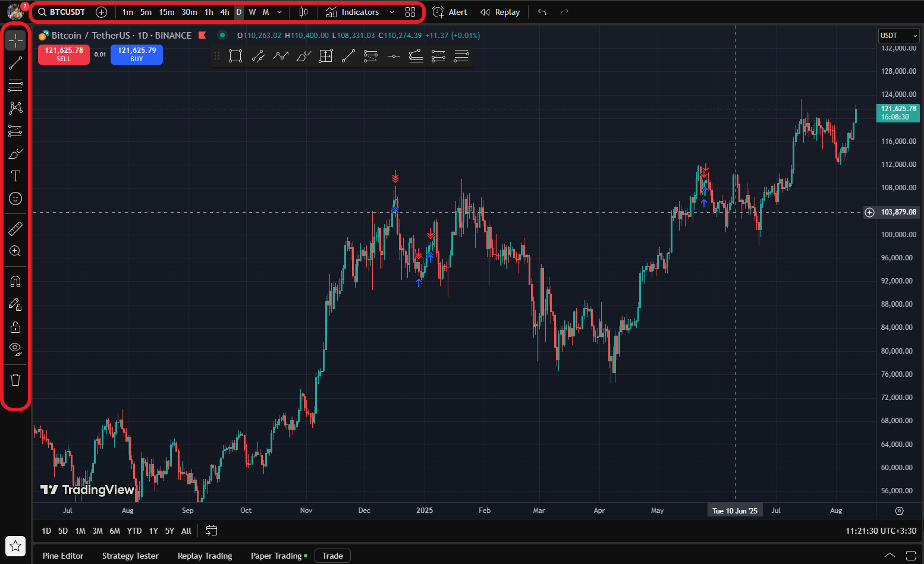Open the Fibonacci retracement tools
This screenshot has width=924, height=564.
click(15, 86)
